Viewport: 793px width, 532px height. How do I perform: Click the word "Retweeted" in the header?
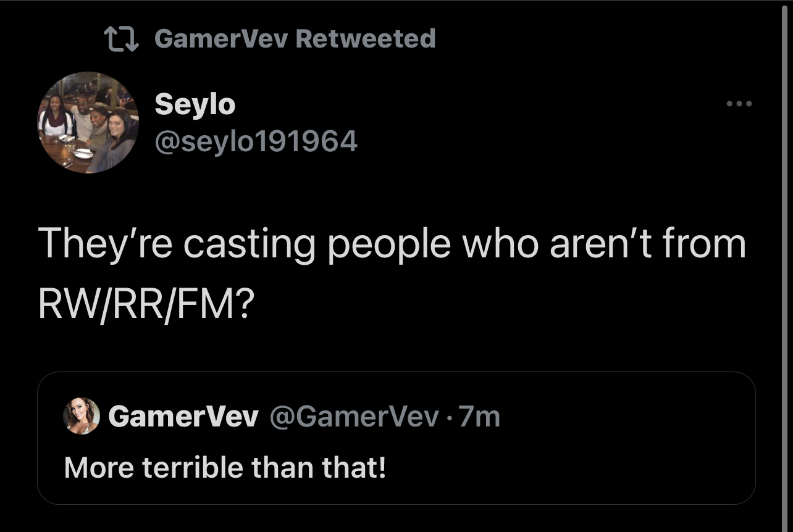click(x=366, y=38)
